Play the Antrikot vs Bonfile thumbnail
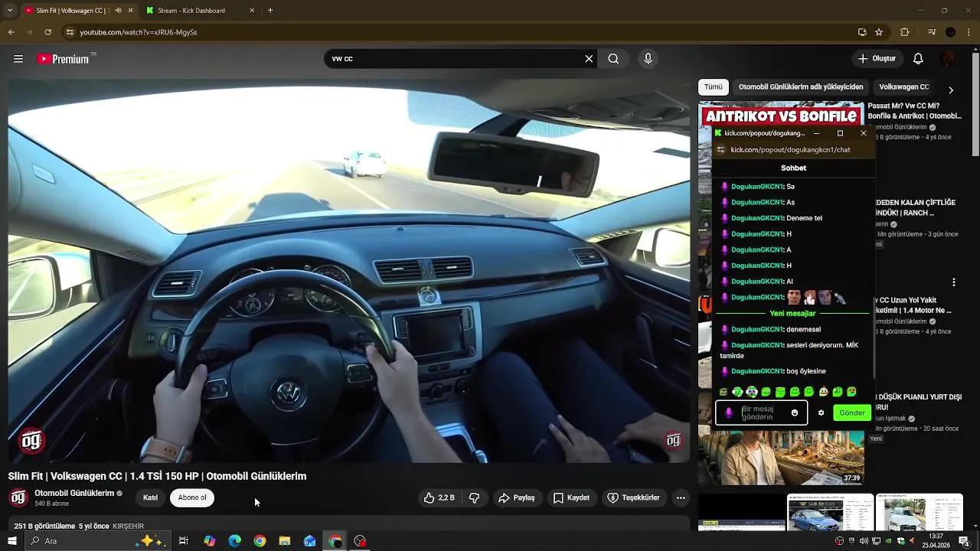This screenshot has height=551, width=980. click(781, 116)
